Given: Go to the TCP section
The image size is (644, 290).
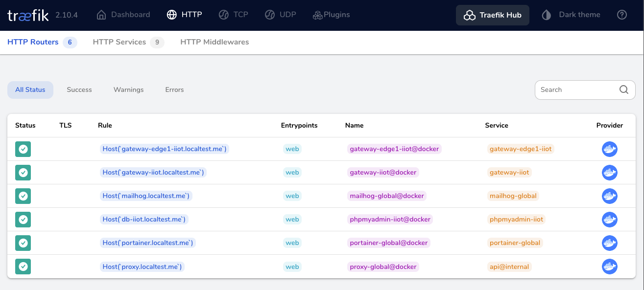Looking at the screenshot, I should 233,15.
